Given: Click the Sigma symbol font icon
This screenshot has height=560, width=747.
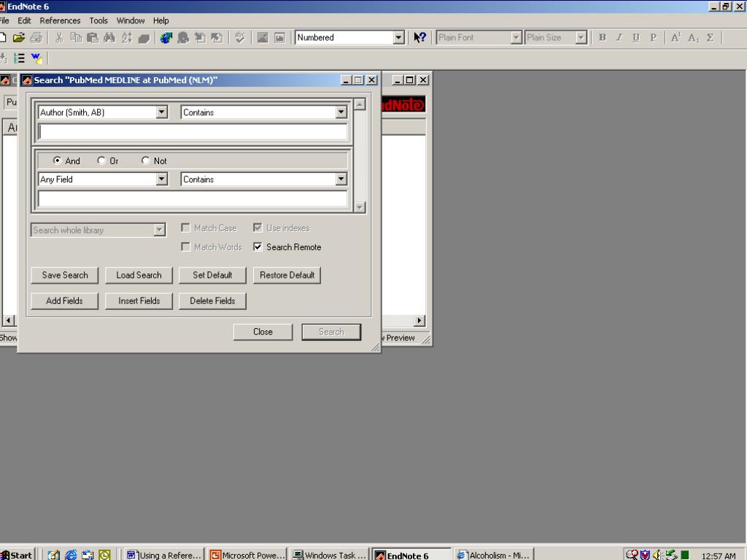Looking at the screenshot, I should pyautogui.click(x=711, y=38).
